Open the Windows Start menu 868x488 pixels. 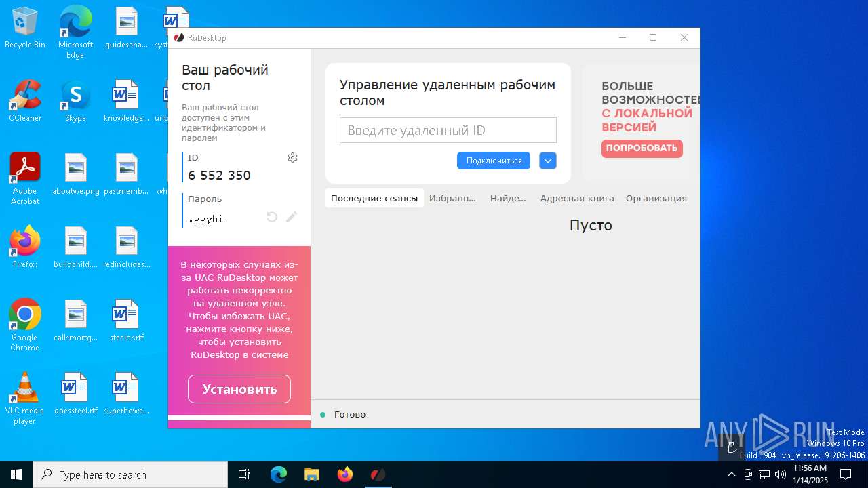pyautogui.click(x=16, y=474)
